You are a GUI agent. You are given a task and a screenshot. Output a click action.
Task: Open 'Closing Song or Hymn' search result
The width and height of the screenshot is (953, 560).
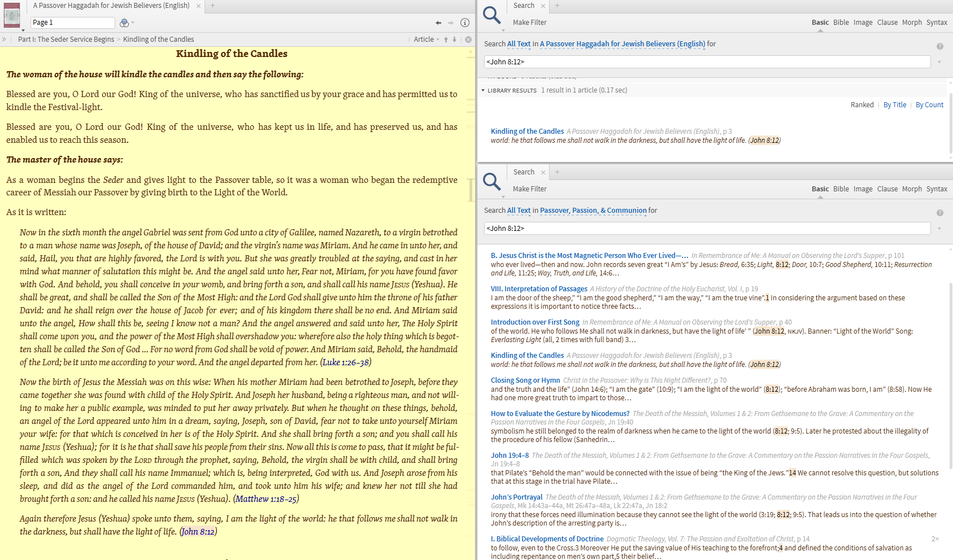[x=525, y=380]
